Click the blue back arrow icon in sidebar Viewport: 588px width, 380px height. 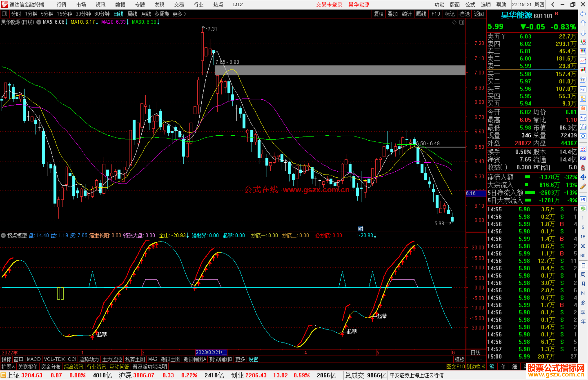(583, 14)
